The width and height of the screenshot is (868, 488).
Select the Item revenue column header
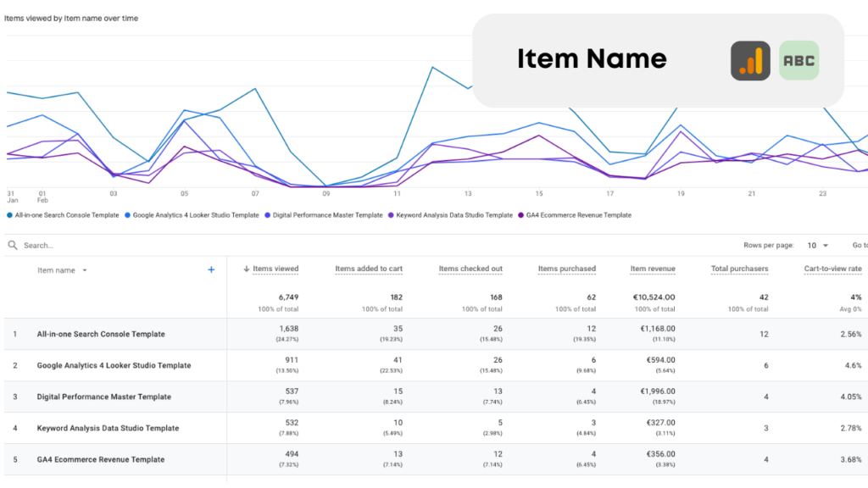[x=652, y=269]
